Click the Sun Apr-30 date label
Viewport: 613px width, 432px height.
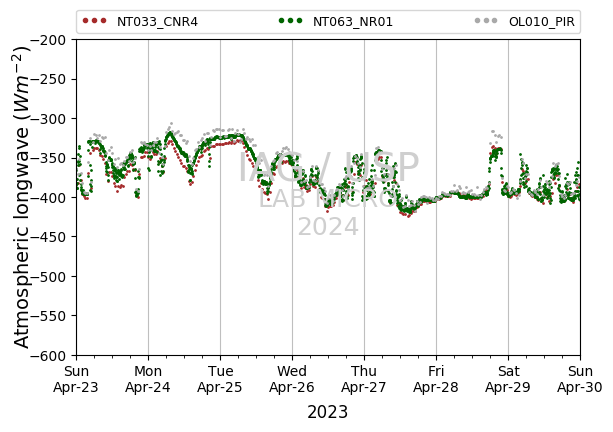(x=580, y=379)
